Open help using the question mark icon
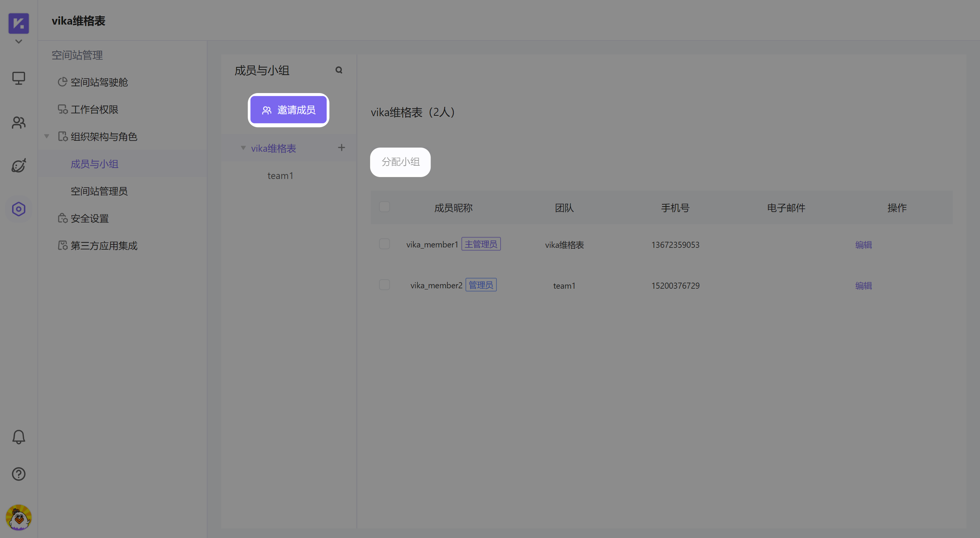This screenshot has width=980, height=538. 18,474
